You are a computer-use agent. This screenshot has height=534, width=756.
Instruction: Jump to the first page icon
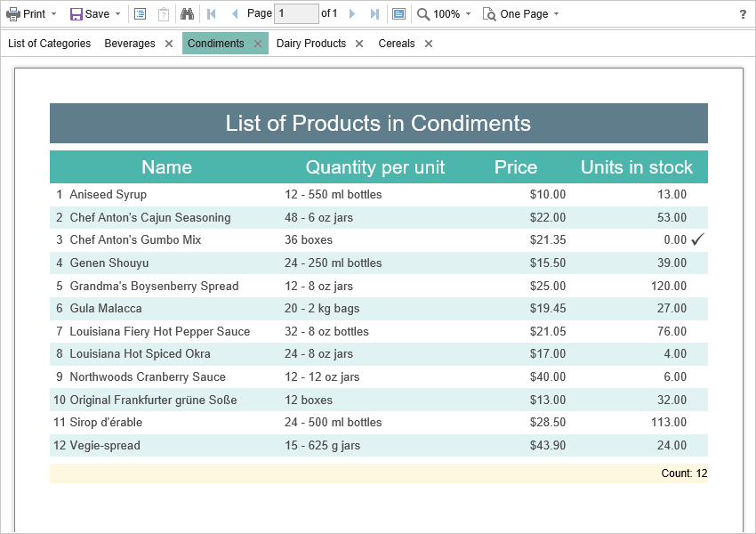(211, 13)
